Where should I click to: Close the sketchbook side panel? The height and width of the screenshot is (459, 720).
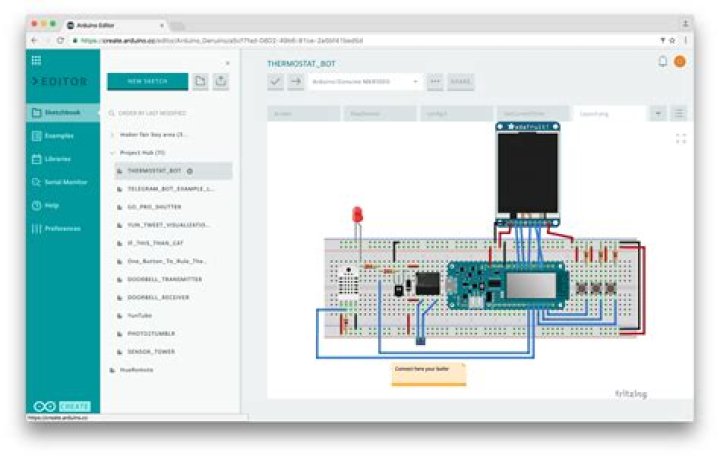point(228,62)
